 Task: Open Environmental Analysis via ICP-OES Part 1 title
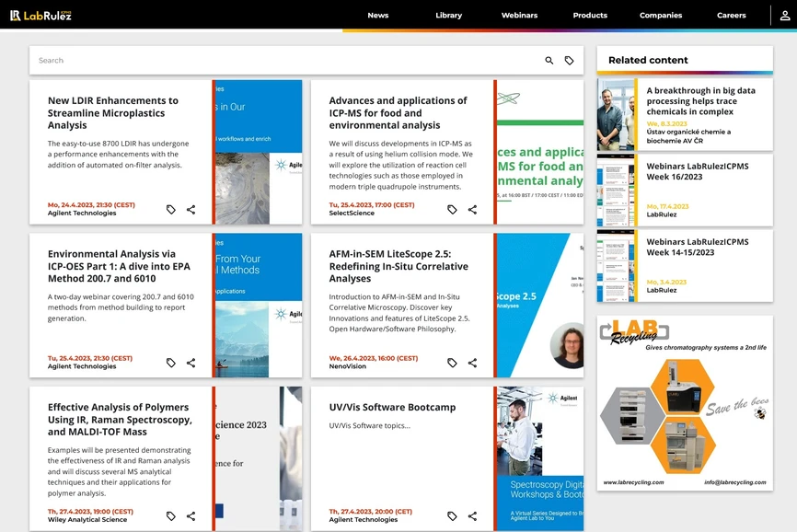[x=119, y=266]
